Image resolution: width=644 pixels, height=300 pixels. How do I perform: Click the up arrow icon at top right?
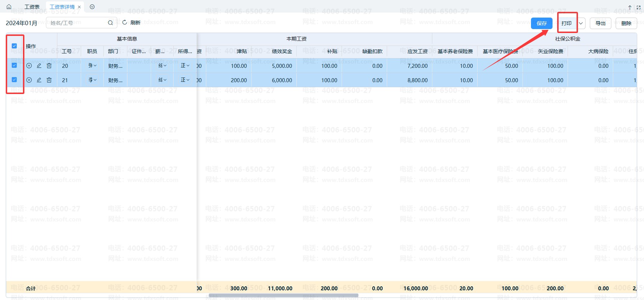(x=630, y=7)
